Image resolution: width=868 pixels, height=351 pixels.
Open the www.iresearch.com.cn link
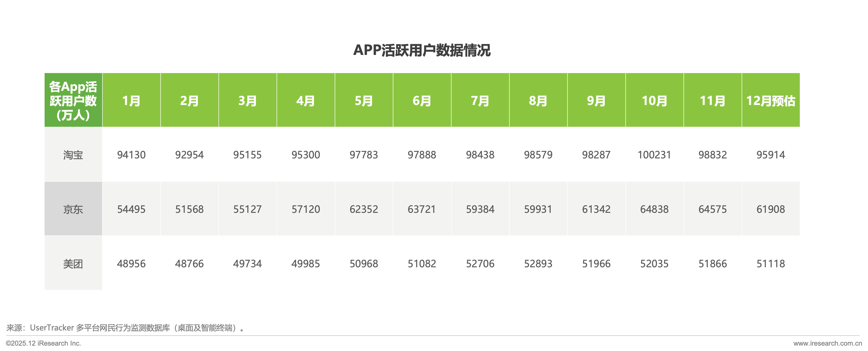pyautogui.click(x=827, y=343)
